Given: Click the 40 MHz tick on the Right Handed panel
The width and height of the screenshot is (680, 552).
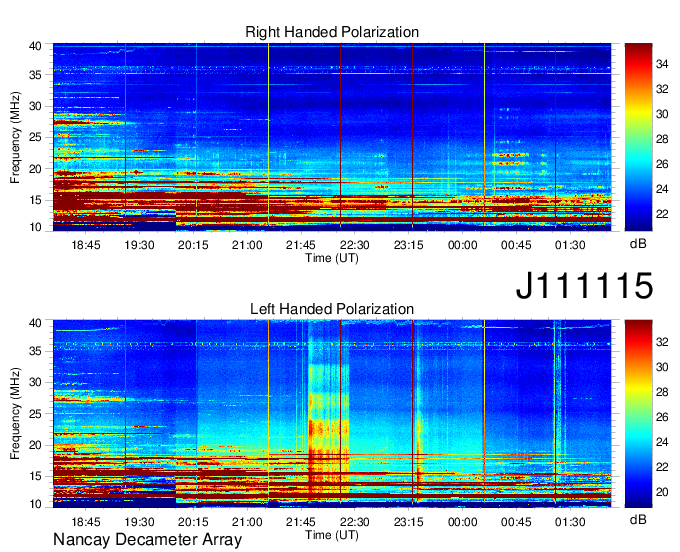Looking at the screenshot, I should (35, 46).
